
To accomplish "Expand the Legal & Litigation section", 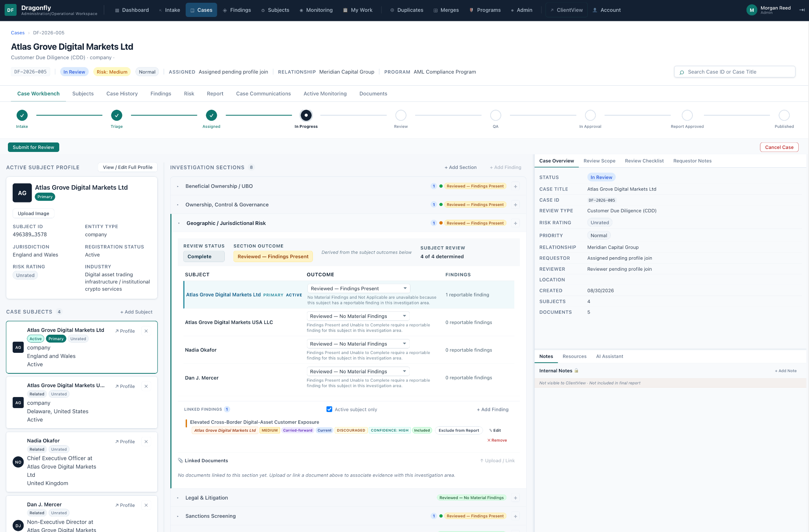I will pos(178,498).
